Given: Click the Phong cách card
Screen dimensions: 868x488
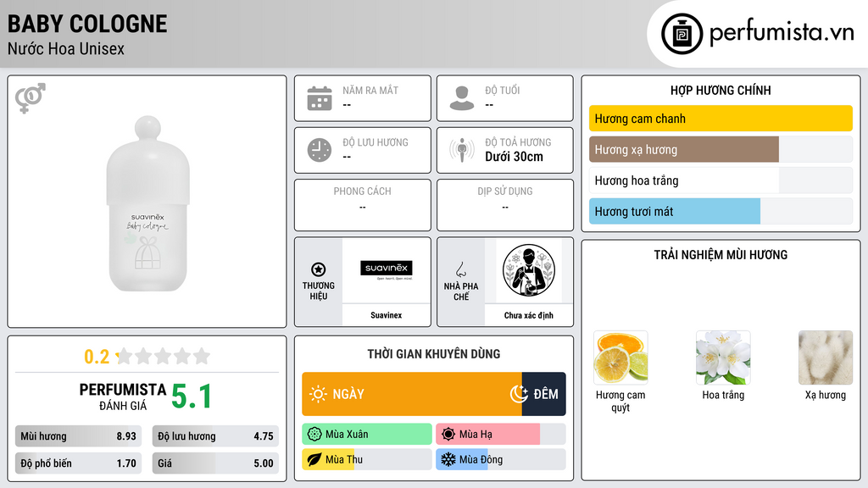Looking at the screenshot, I should (363, 205).
